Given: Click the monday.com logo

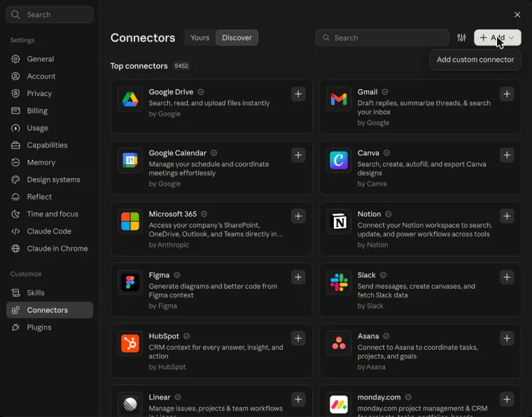Looking at the screenshot, I should [x=339, y=404].
